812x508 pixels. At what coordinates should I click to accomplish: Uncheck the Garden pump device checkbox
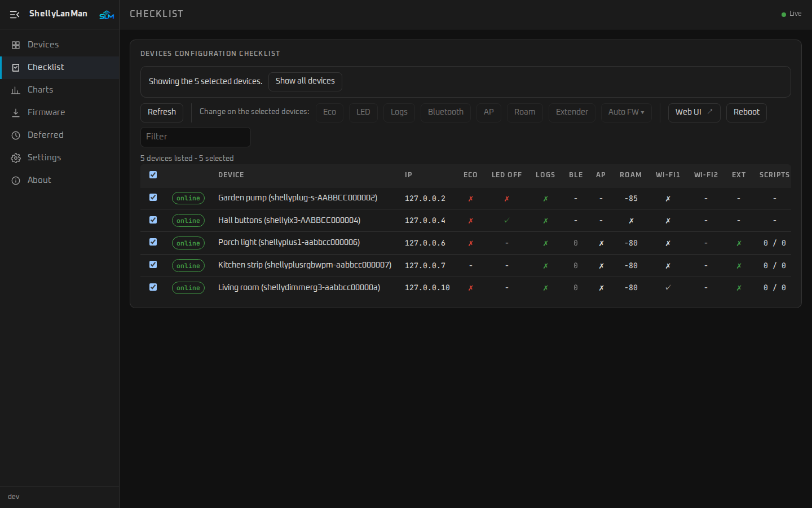(153, 198)
